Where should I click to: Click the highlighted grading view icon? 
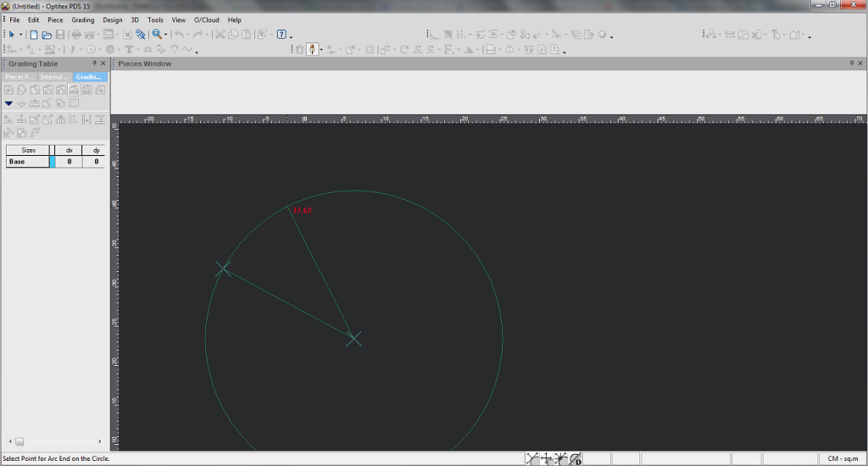(74, 90)
